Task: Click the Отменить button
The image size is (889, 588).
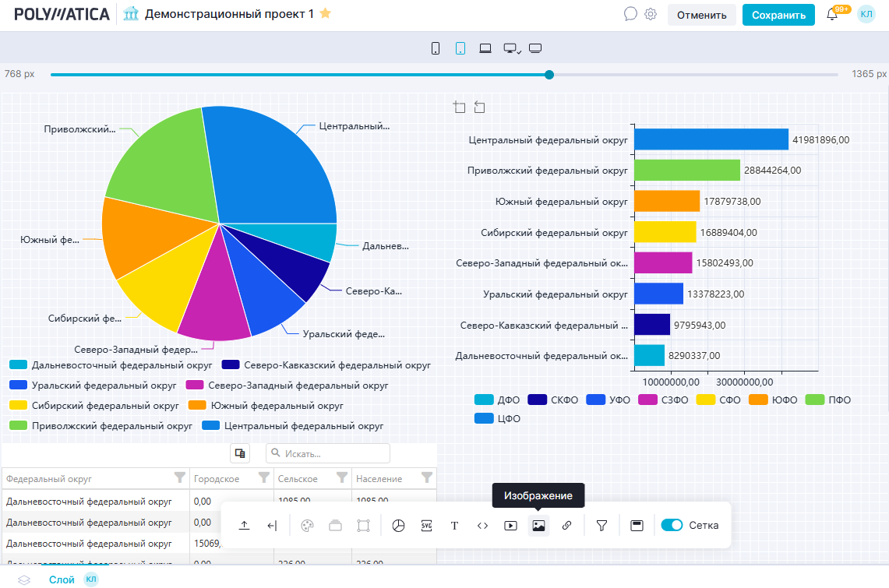Action: pos(701,15)
